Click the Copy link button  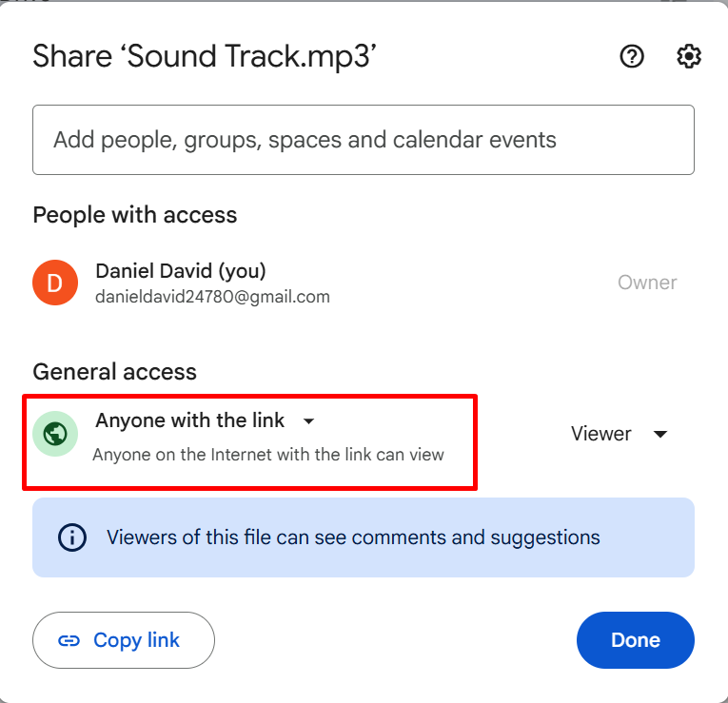[x=124, y=640]
